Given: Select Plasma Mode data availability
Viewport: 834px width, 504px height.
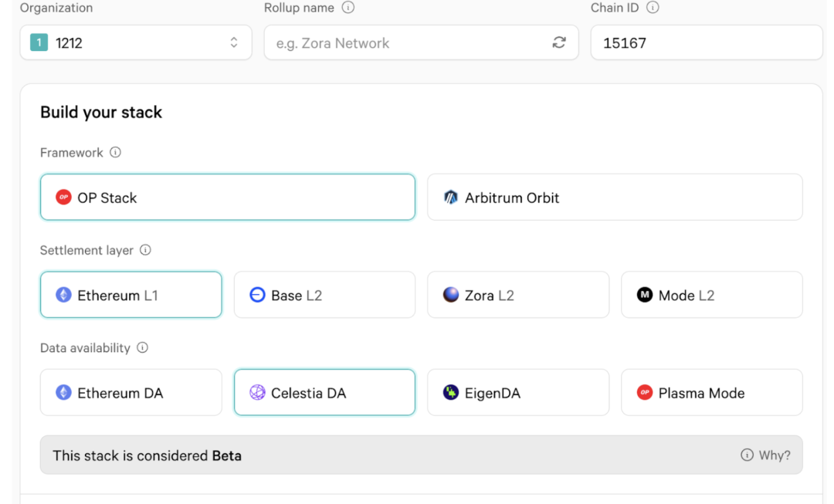Looking at the screenshot, I should [x=712, y=392].
